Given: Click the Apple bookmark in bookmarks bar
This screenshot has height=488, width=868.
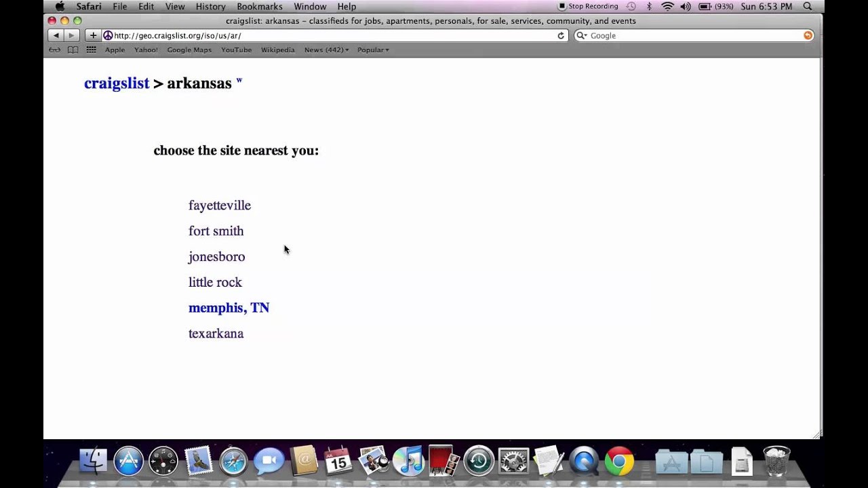Looking at the screenshot, I should coord(115,49).
